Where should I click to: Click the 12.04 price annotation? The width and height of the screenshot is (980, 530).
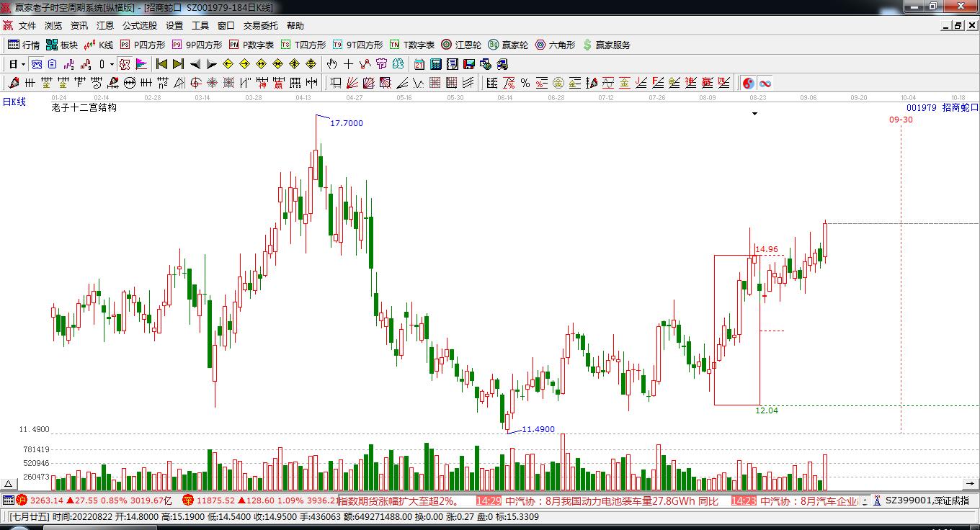coord(767,410)
